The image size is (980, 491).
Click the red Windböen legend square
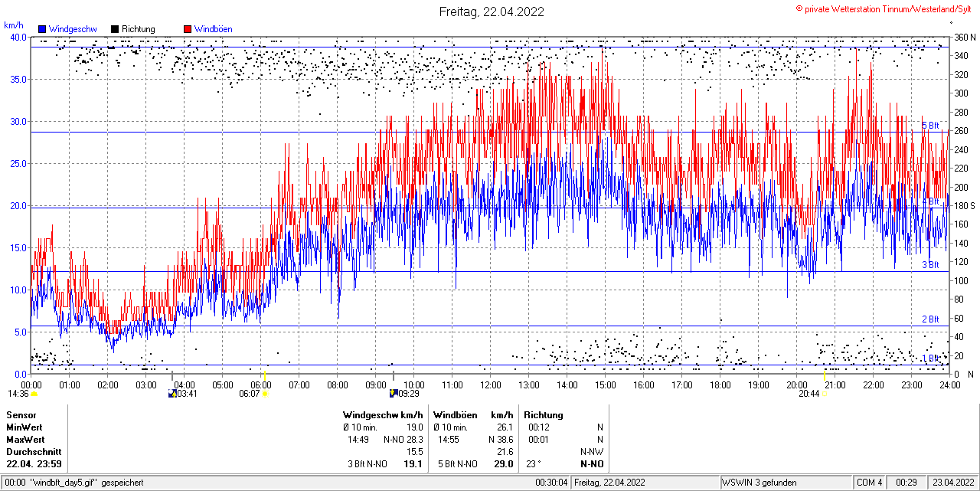click(188, 29)
